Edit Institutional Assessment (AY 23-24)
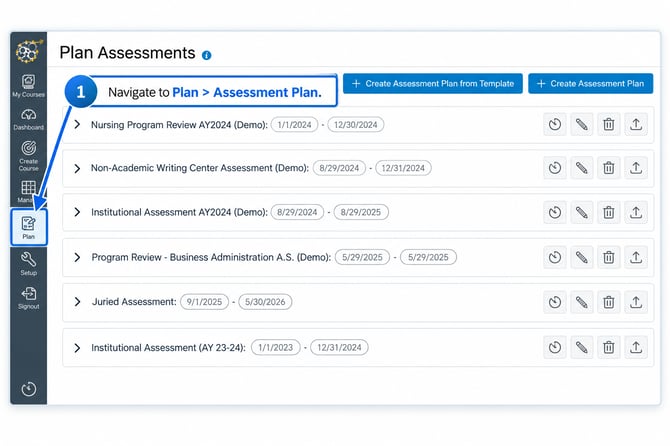 (x=582, y=347)
